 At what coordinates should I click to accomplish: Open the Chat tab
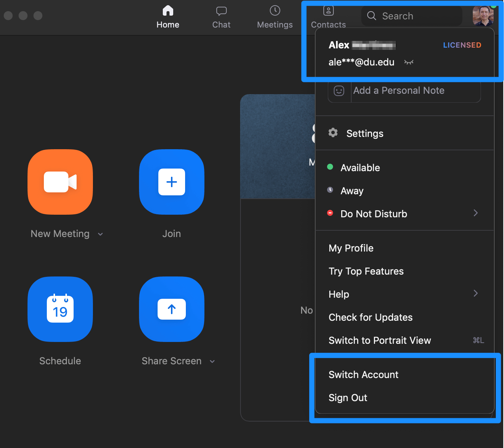tap(222, 17)
